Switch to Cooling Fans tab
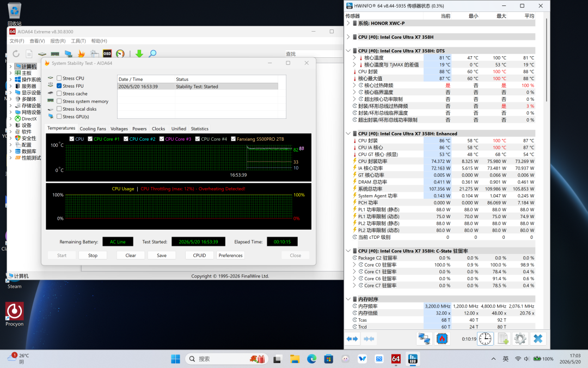Image resolution: width=588 pixels, height=368 pixels. (93, 129)
